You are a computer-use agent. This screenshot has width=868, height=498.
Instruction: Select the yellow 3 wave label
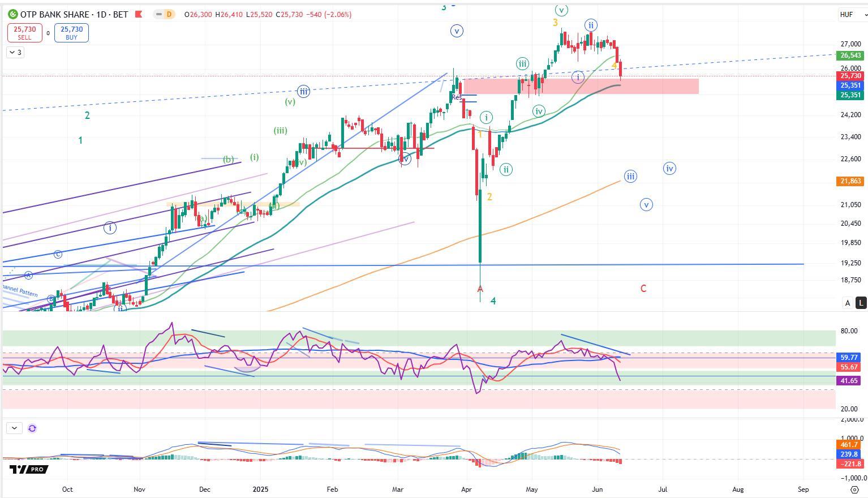[x=556, y=23]
